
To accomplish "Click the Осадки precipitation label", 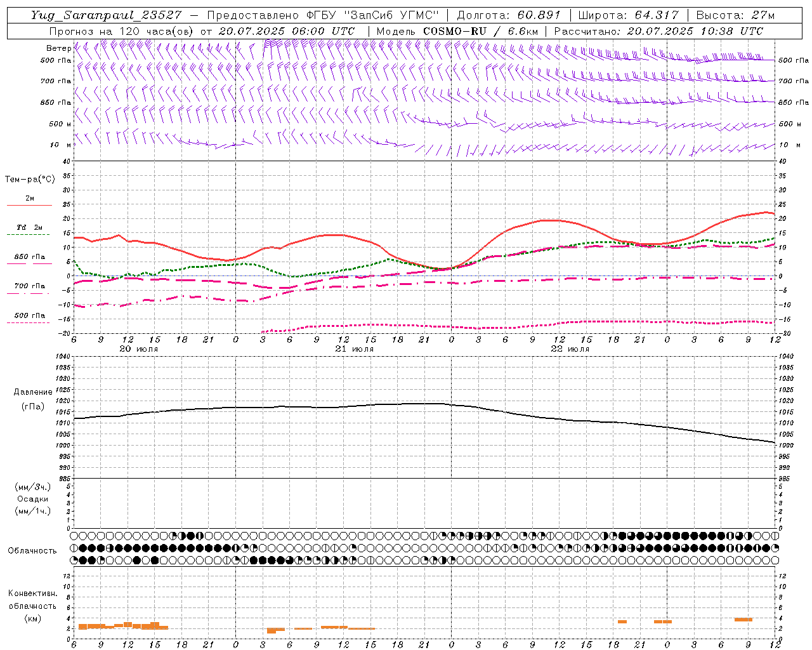I will [33, 499].
